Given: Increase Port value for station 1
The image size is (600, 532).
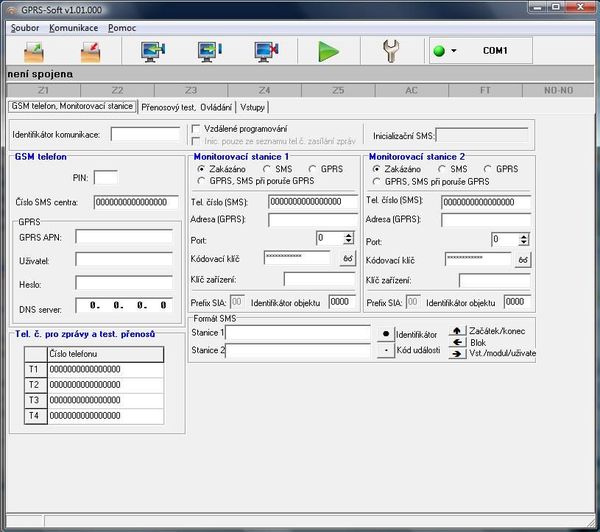Looking at the screenshot, I should tap(348, 235).
